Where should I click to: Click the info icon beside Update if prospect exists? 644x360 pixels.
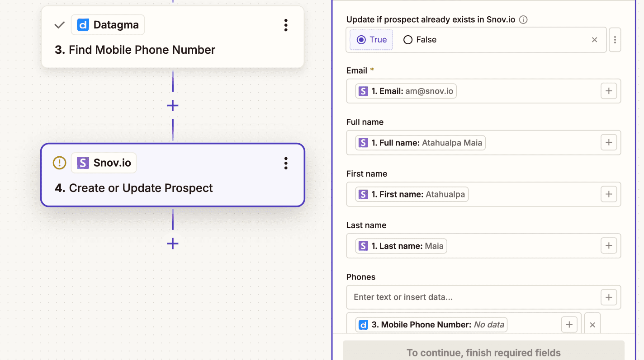(x=523, y=20)
